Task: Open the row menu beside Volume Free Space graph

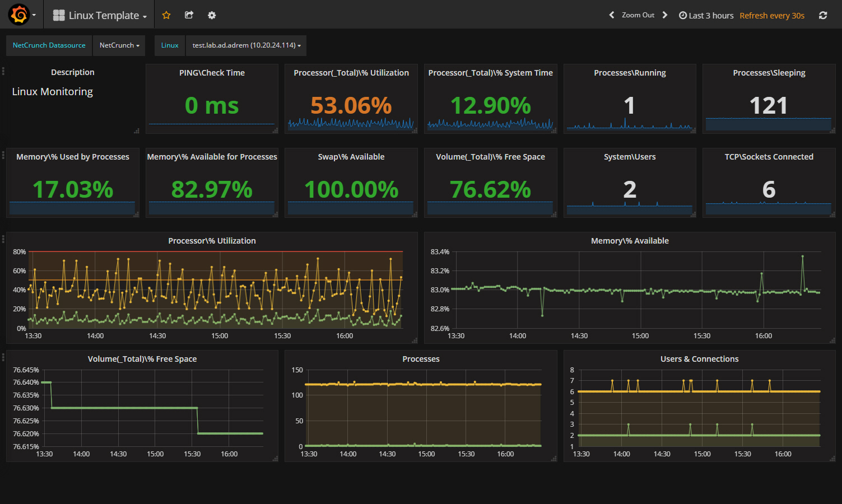Action: click(3, 357)
